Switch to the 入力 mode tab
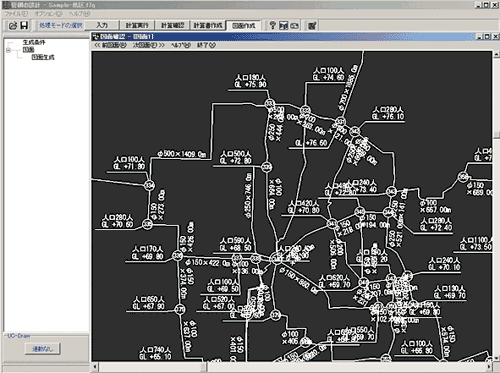500x373 pixels. coord(102,25)
